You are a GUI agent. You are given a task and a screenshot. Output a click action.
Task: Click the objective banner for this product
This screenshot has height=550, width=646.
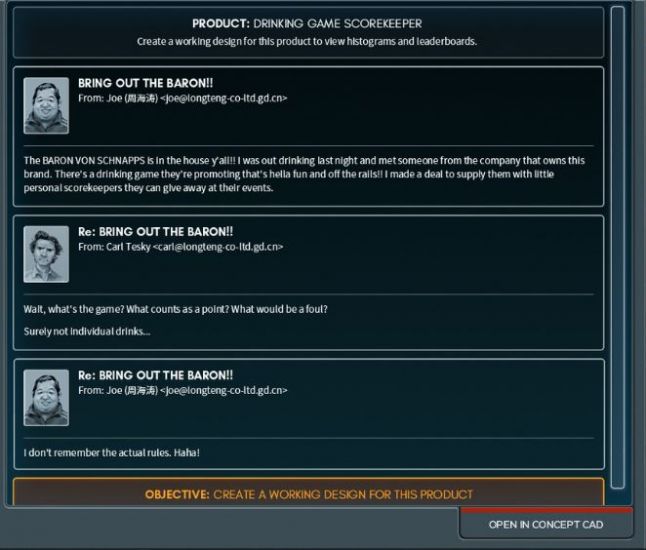(x=309, y=494)
